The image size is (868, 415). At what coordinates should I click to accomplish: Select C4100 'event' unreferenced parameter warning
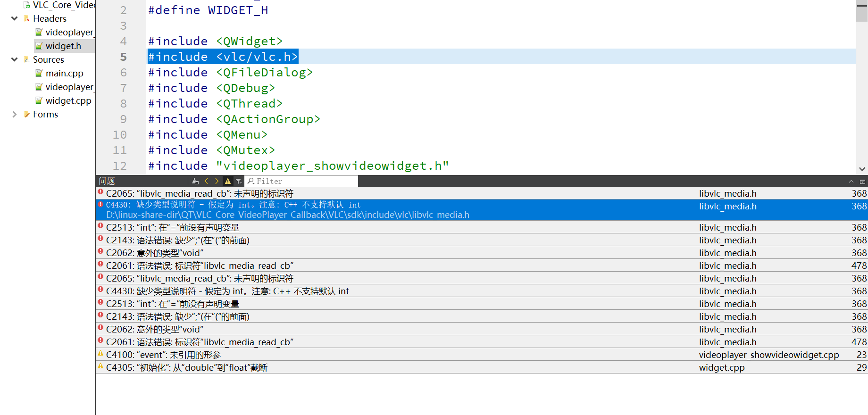(482, 355)
